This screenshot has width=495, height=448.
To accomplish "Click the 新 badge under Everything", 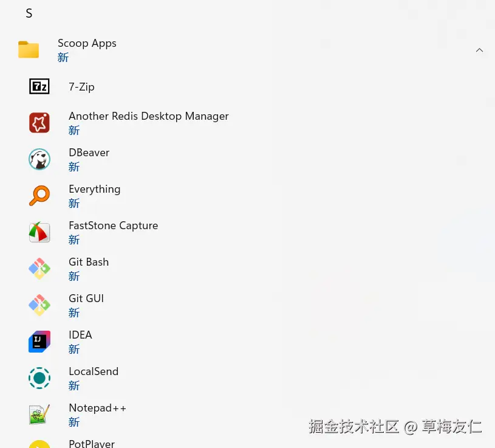I will (74, 203).
